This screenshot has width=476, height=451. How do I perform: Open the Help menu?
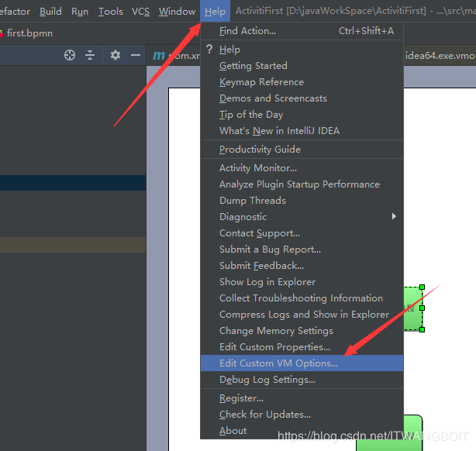215,12
